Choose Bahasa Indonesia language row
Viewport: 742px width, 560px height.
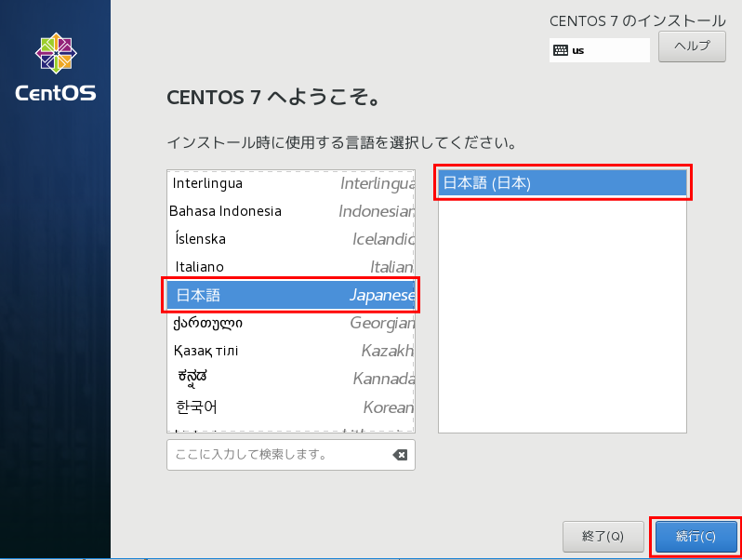tap(291, 211)
